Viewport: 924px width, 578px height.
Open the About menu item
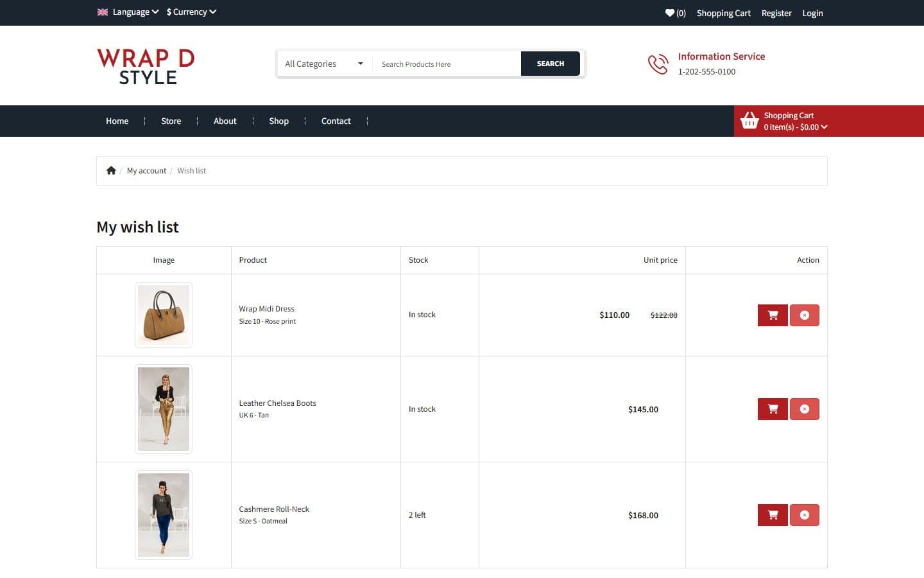225,121
